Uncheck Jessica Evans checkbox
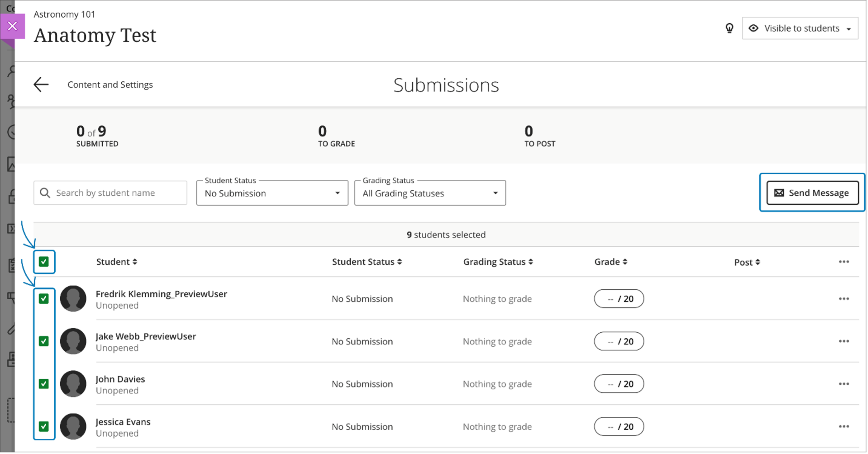 pyautogui.click(x=44, y=427)
